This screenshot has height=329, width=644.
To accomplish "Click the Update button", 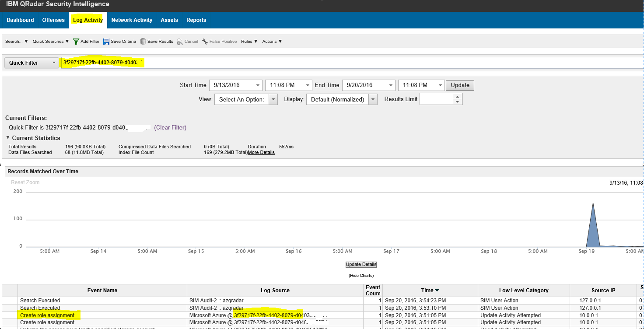I will tap(460, 85).
